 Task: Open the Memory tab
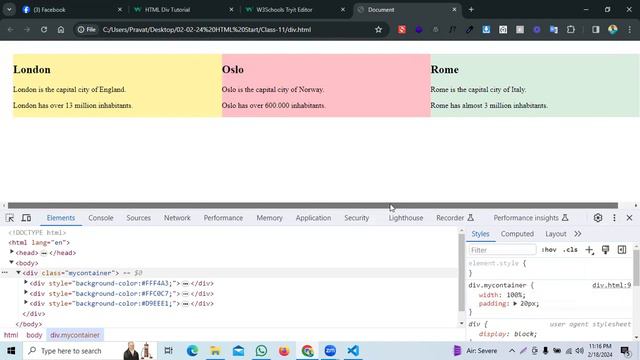tap(269, 218)
